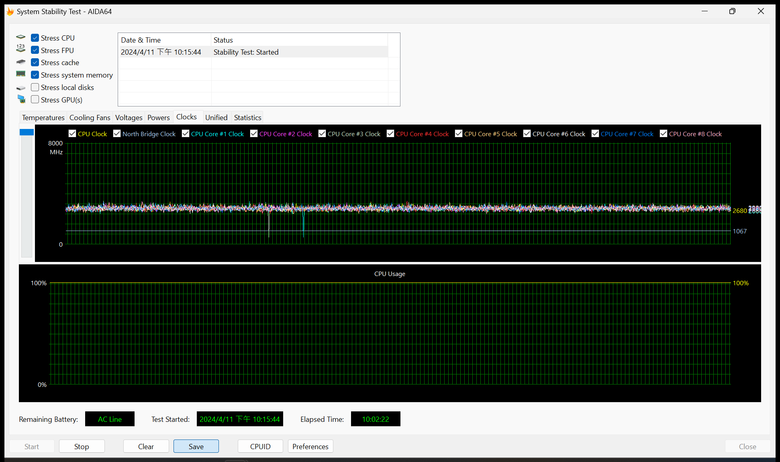
Task: Click the greyed-out Start button
Action: 32,447
